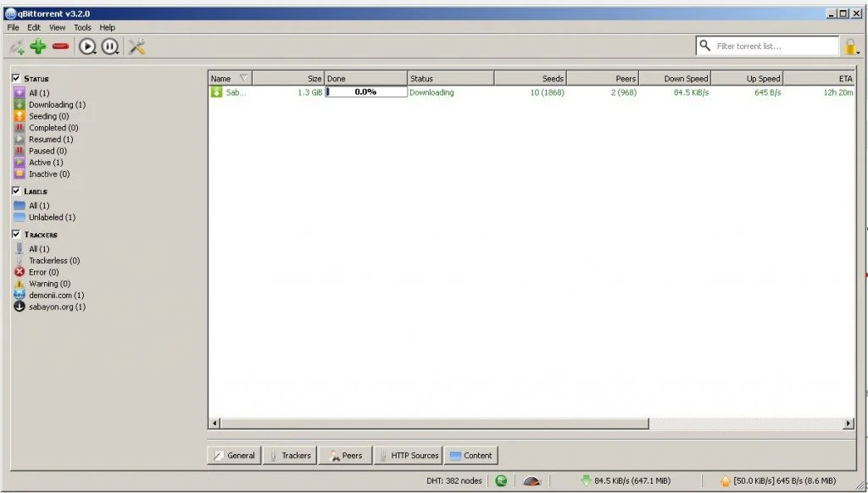868x493 pixels.
Task: Click the 2 (968) peers cell
Action: [x=623, y=92]
